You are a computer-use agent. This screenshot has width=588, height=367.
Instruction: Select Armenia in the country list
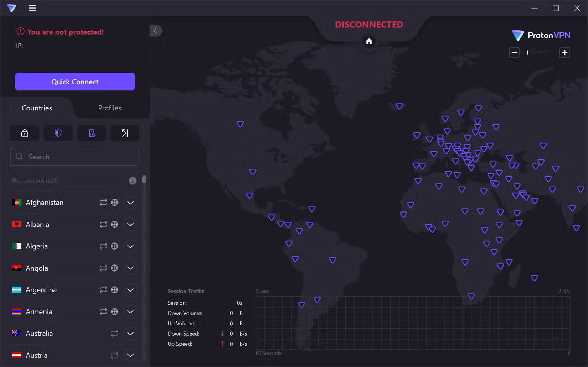pyautogui.click(x=39, y=312)
